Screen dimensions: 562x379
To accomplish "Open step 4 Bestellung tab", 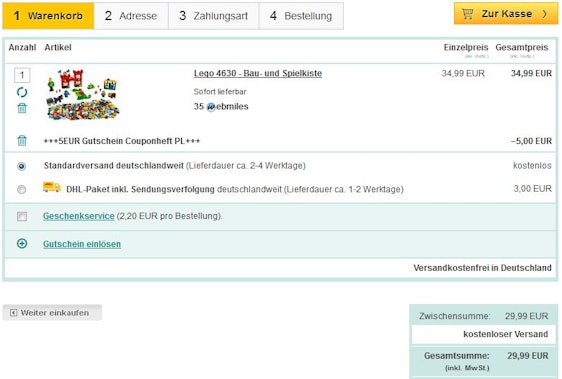I will 301,16.
